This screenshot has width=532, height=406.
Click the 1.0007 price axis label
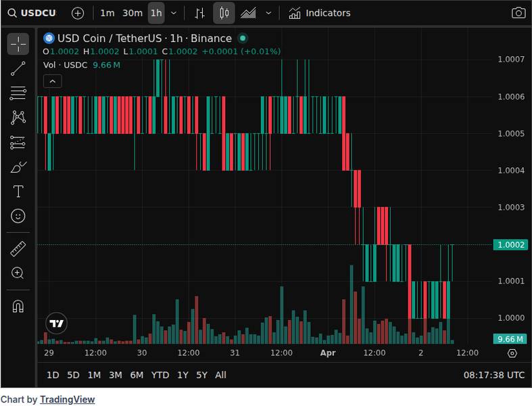[x=510, y=59]
